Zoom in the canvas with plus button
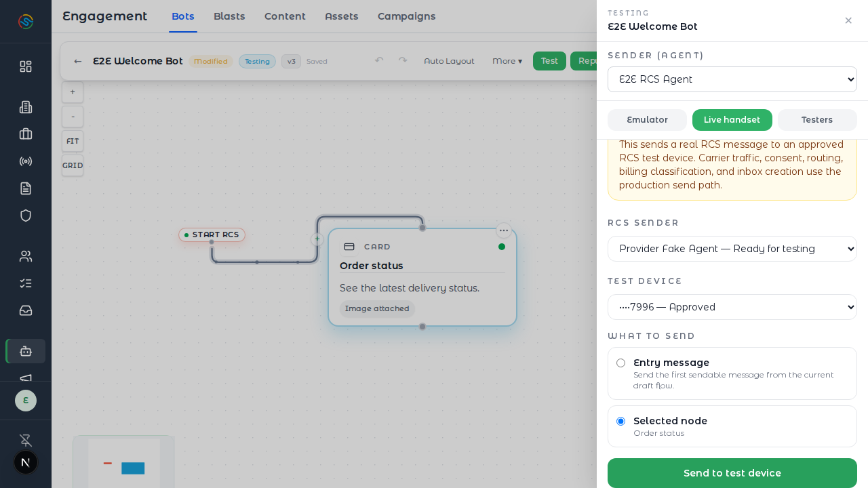The width and height of the screenshot is (868, 488). pyautogui.click(x=73, y=92)
